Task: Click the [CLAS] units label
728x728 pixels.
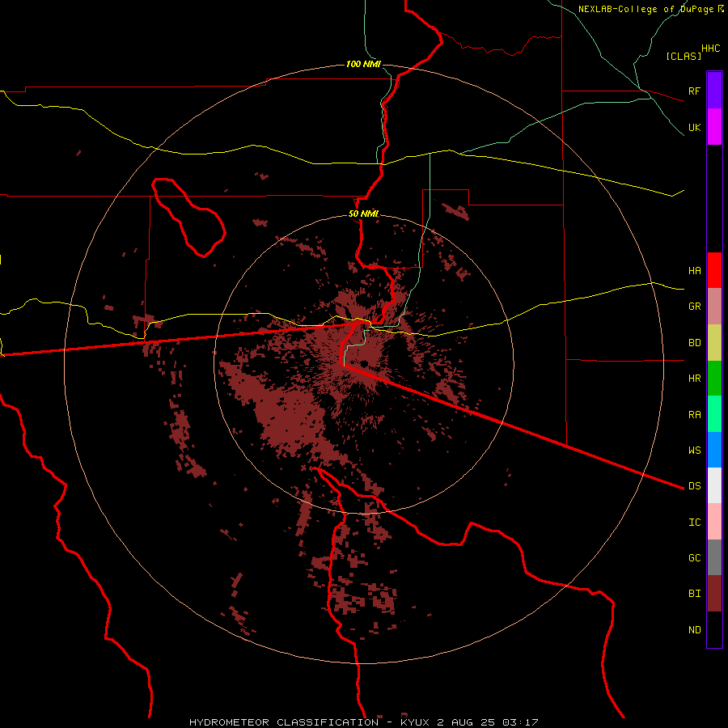Action: click(x=684, y=57)
